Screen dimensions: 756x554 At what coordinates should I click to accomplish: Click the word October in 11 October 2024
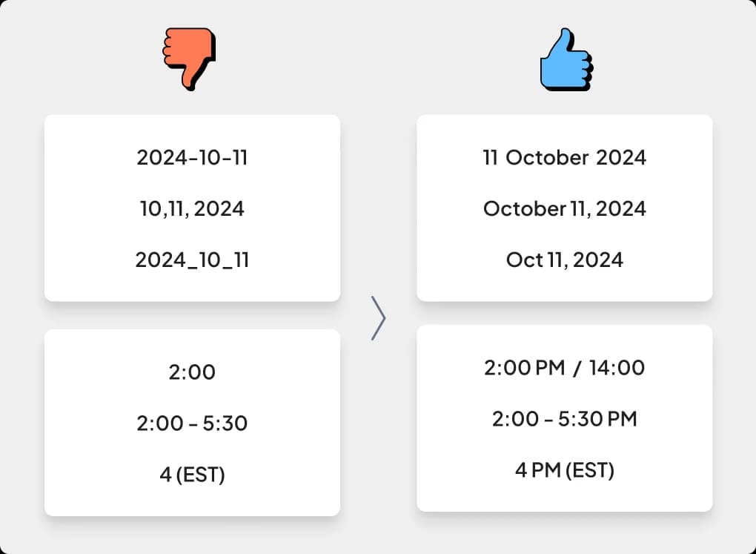[547, 158]
